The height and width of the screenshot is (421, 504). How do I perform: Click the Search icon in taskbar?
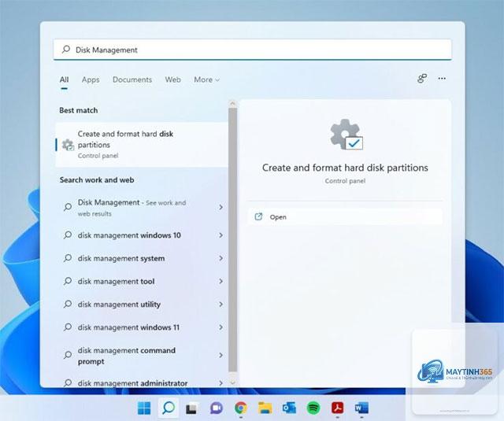169,408
